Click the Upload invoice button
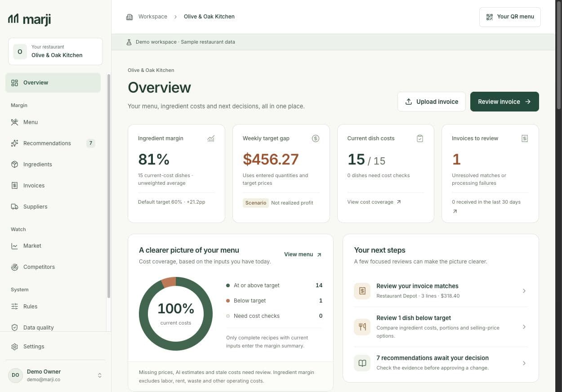562x392 pixels. (x=431, y=102)
